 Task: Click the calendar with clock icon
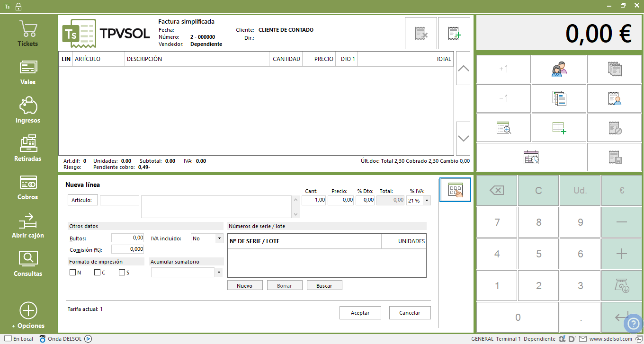click(x=531, y=157)
